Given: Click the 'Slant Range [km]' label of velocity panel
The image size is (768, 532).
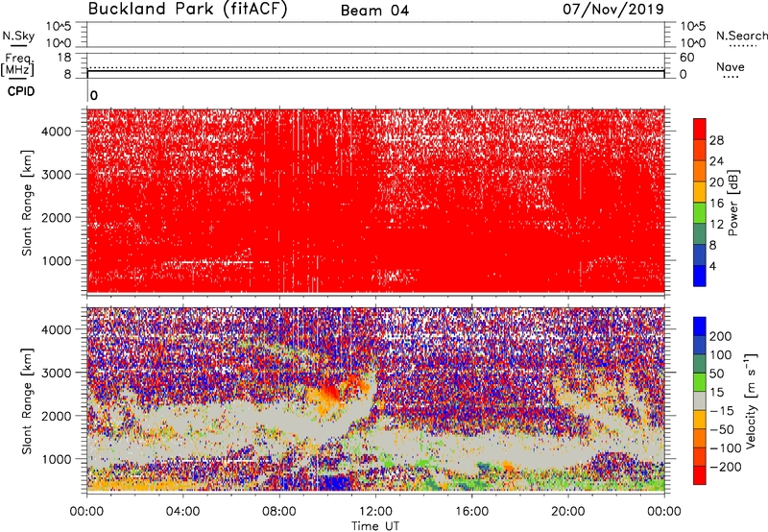Looking at the screenshot, I should [27, 400].
